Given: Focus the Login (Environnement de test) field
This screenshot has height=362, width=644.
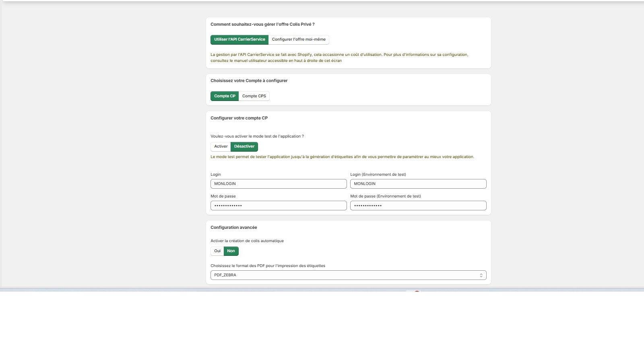Looking at the screenshot, I should pyautogui.click(x=418, y=183).
